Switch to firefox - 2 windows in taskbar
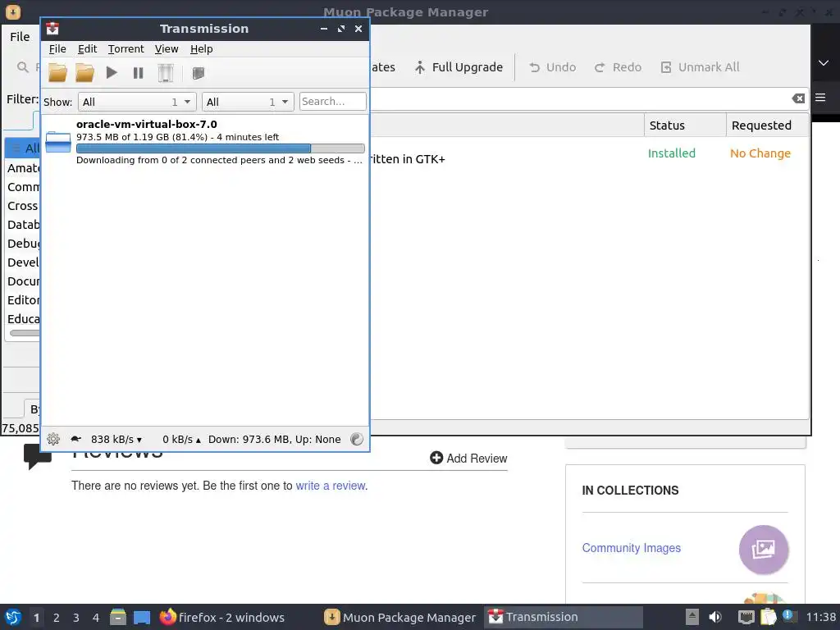Image resolution: width=840 pixels, height=630 pixels. [x=222, y=617]
